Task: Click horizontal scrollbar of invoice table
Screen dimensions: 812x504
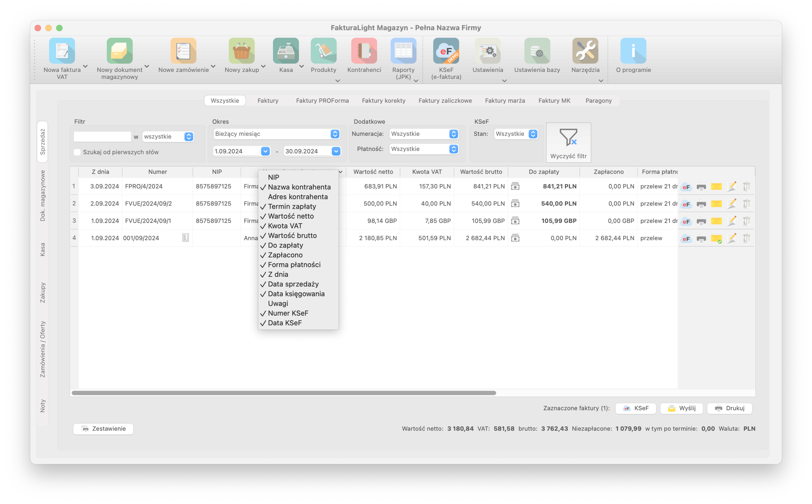Action: [x=284, y=393]
